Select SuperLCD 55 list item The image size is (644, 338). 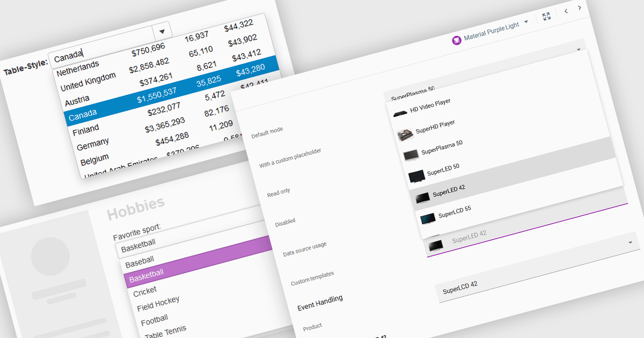coord(455,212)
